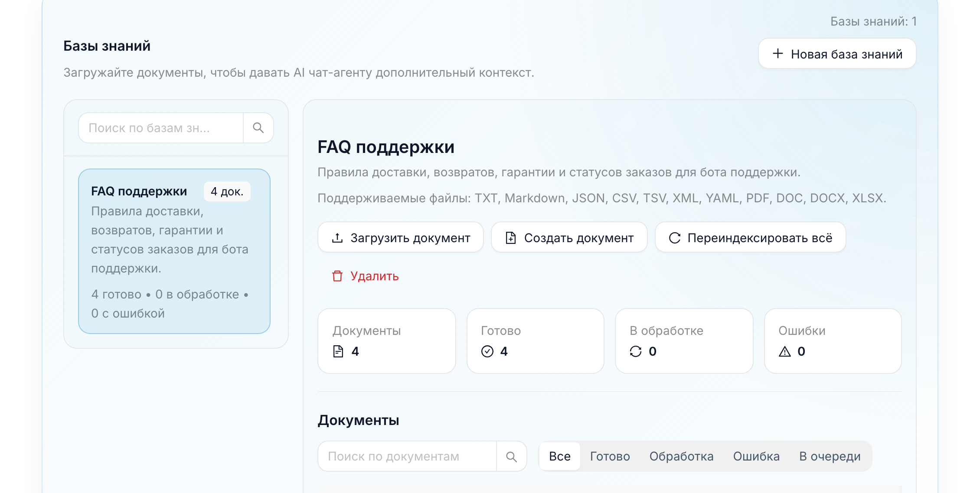
Task: Click the knowledge base search magnifier icon
Action: (x=258, y=128)
